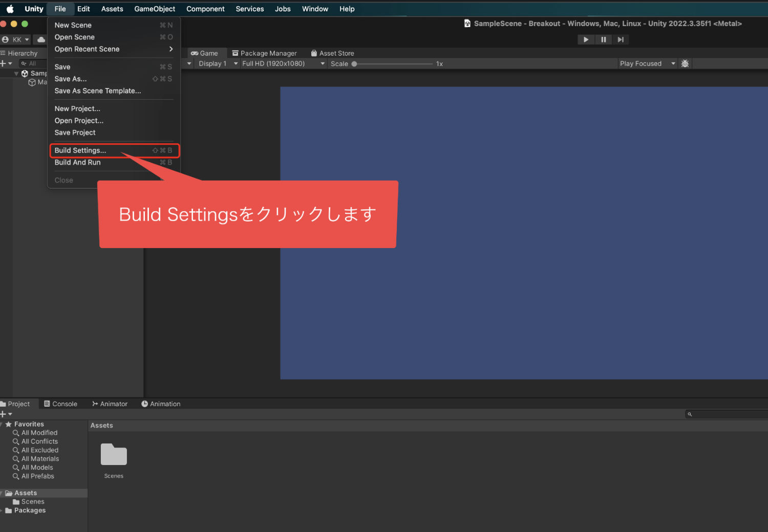Open the Services menu

coord(250,9)
